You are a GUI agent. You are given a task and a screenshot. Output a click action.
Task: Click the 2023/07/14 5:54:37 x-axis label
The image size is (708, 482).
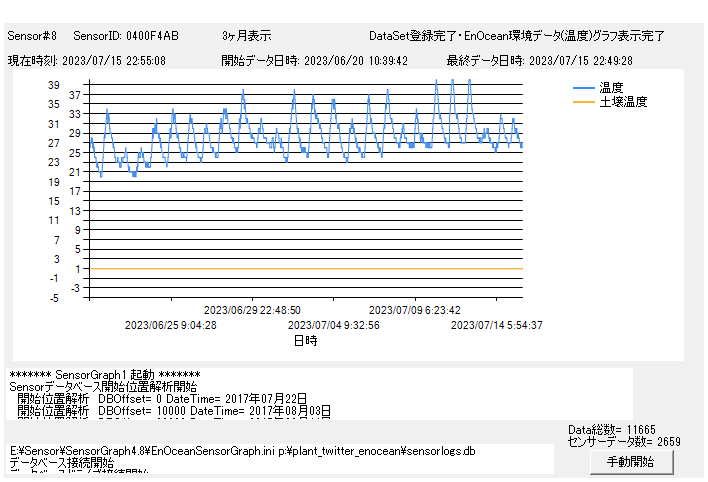click(x=497, y=325)
